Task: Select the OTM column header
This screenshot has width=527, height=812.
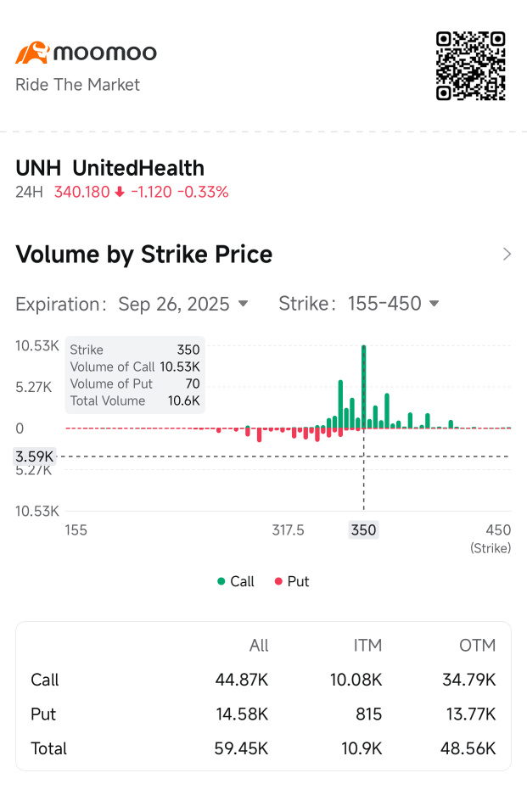Action: pos(477,646)
